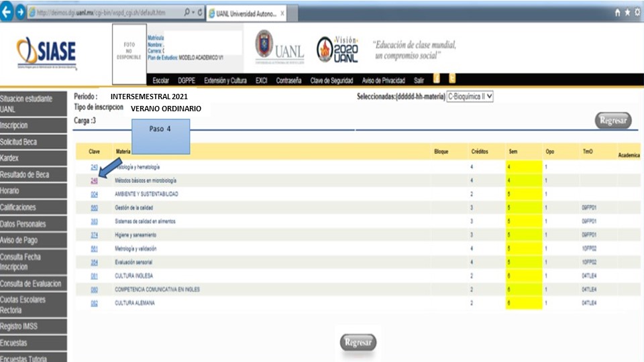644x362 pixels.
Task: Click clave link for Metrología y validación
Action: click(x=94, y=249)
